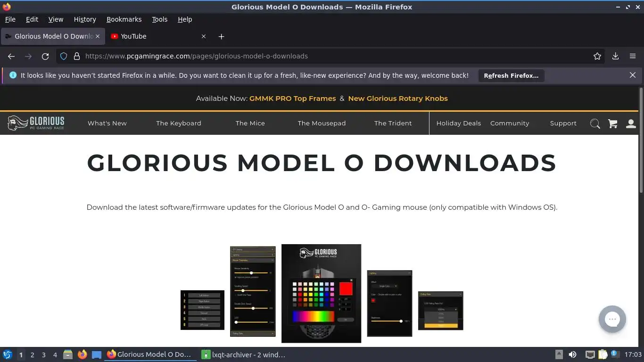The height and width of the screenshot is (362, 644).
Task: Click the button assignment list screenshot
Action: 202,310
